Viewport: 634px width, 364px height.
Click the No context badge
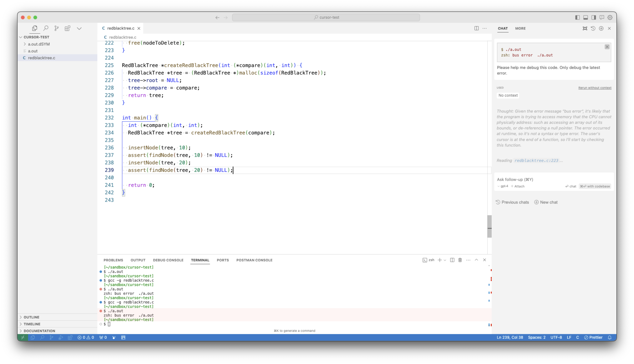[x=508, y=95]
